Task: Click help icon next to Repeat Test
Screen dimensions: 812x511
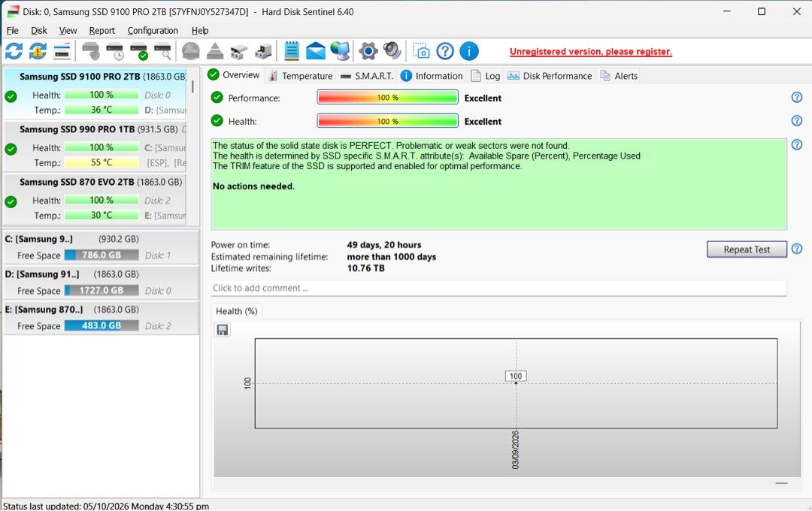Action: [797, 249]
